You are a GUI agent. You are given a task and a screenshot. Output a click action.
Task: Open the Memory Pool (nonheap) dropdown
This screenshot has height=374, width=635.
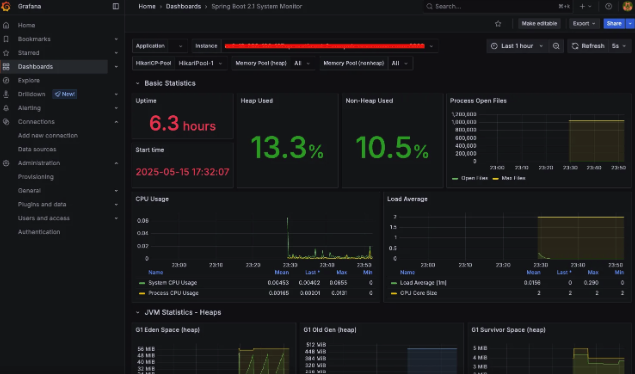pyautogui.click(x=400, y=63)
